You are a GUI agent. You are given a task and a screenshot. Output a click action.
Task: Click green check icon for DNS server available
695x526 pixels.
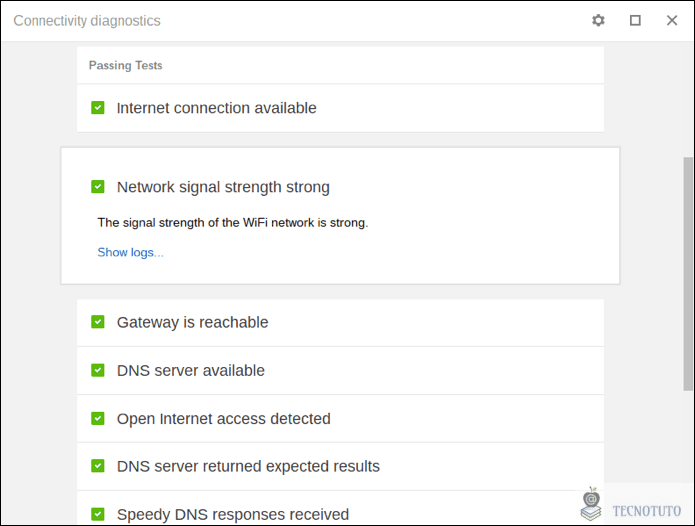coord(98,370)
